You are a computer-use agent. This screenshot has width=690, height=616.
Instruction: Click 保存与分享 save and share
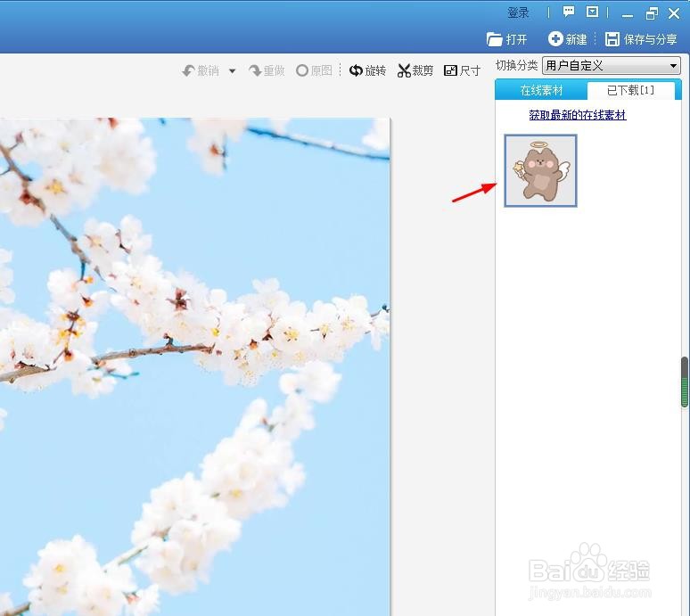(641, 39)
